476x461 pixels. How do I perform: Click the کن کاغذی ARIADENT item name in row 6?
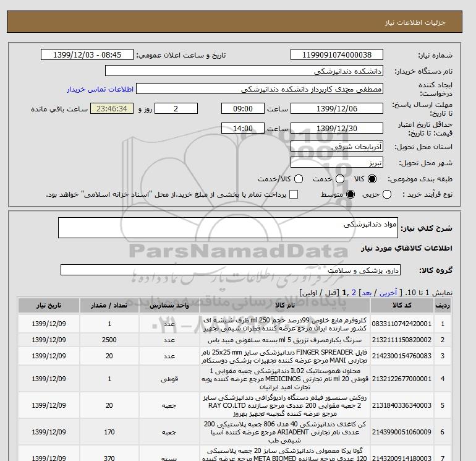click(x=285, y=432)
